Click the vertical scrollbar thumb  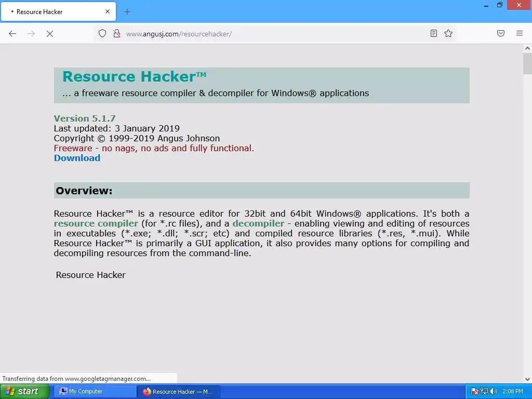pos(527,63)
